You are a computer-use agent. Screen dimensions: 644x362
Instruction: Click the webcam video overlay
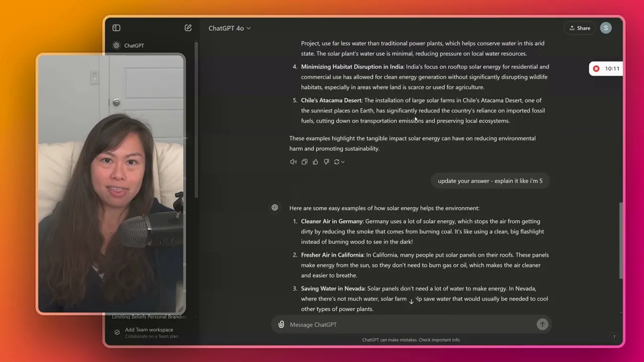point(111,184)
